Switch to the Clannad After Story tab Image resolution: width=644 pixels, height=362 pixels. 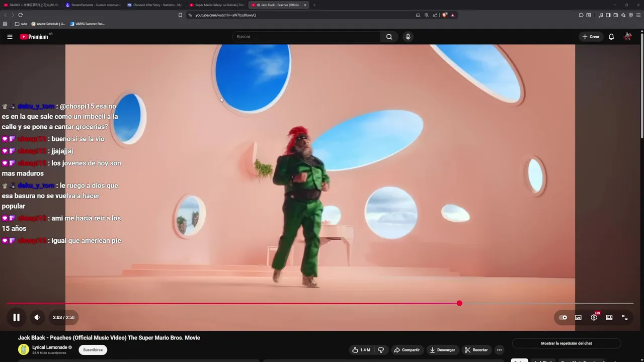point(155,5)
